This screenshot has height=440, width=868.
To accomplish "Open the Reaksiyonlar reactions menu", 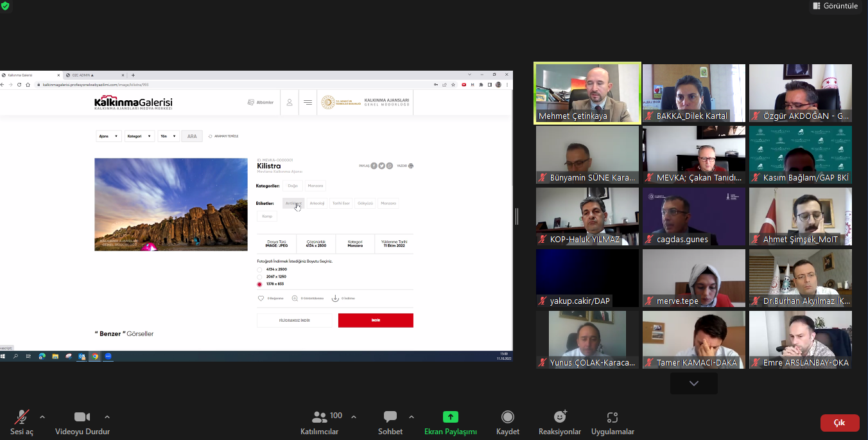I will 559,418.
